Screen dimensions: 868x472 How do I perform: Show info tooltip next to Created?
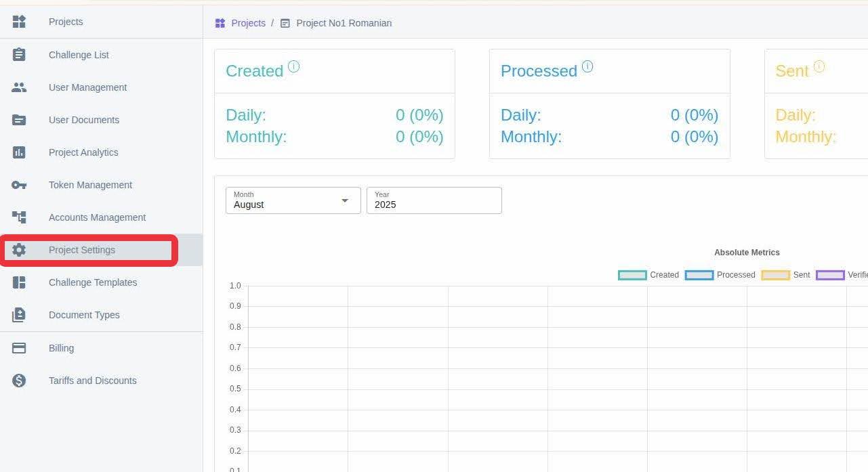(x=293, y=66)
